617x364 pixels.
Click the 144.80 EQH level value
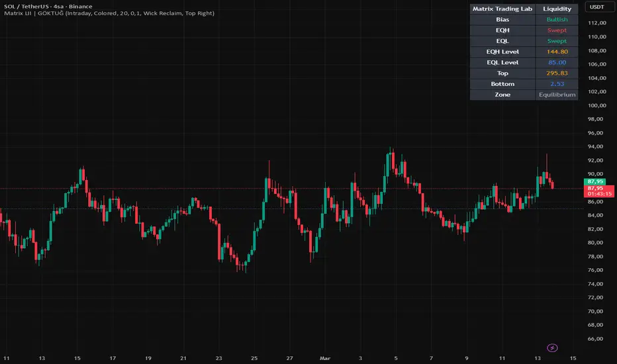557,52
